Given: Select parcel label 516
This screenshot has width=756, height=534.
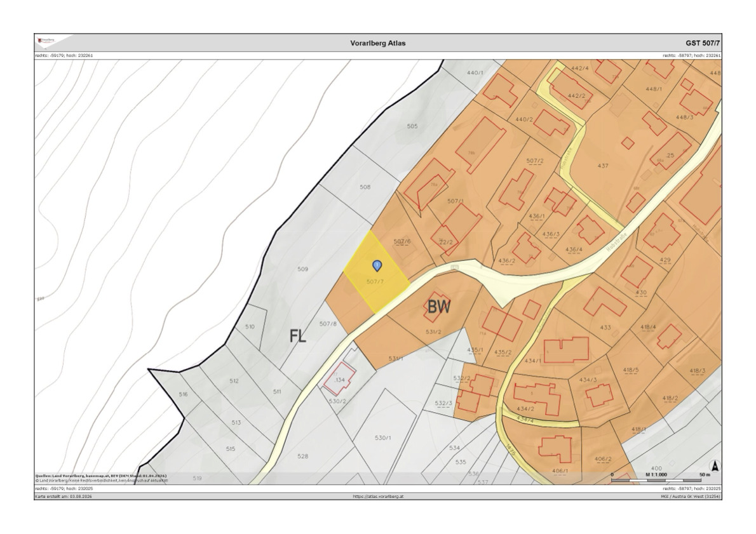Looking at the screenshot, I should 183,394.
